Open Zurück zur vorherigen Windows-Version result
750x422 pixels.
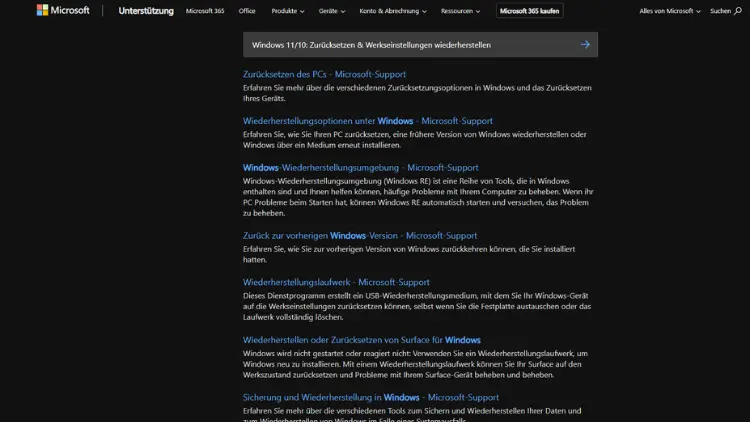click(x=360, y=235)
